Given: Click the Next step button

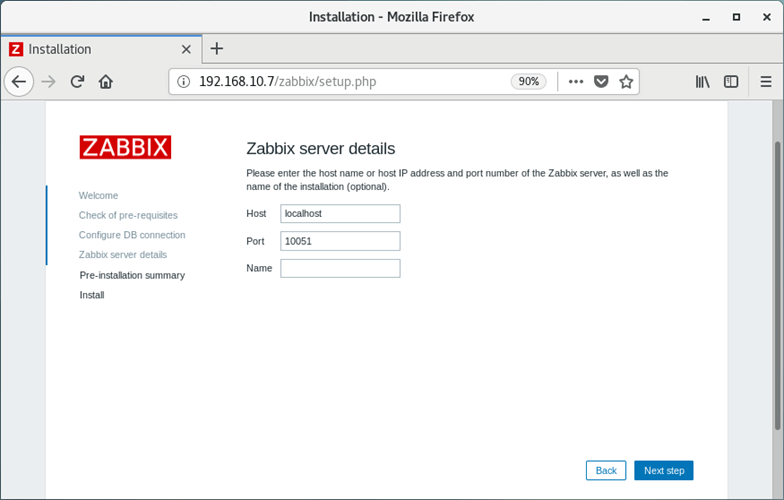Looking at the screenshot, I should pyautogui.click(x=664, y=470).
